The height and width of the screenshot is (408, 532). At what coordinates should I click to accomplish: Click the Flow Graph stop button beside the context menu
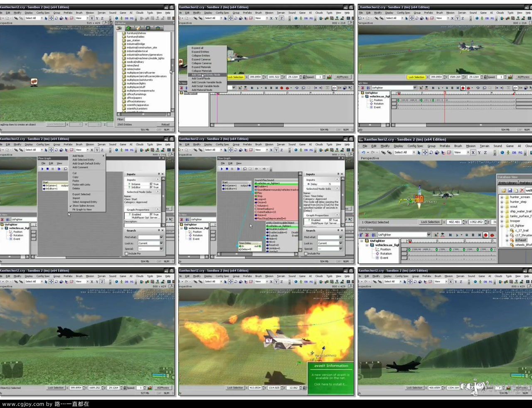(x=48, y=169)
